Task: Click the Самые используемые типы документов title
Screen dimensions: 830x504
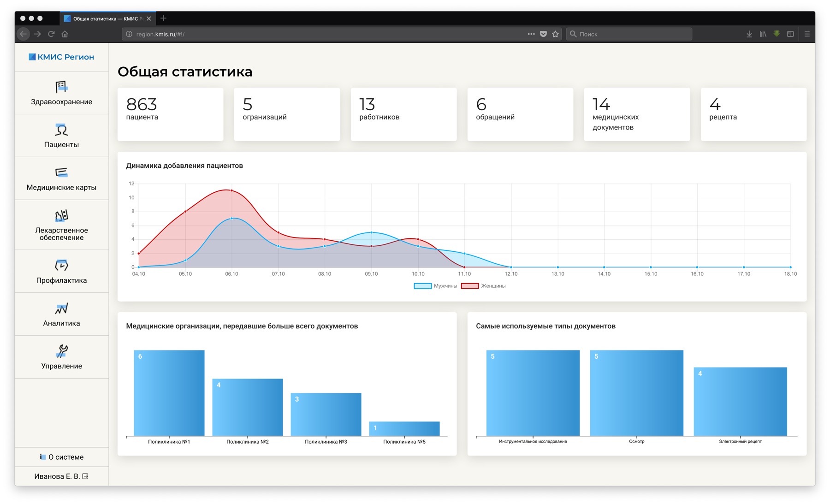Action: 545,326
